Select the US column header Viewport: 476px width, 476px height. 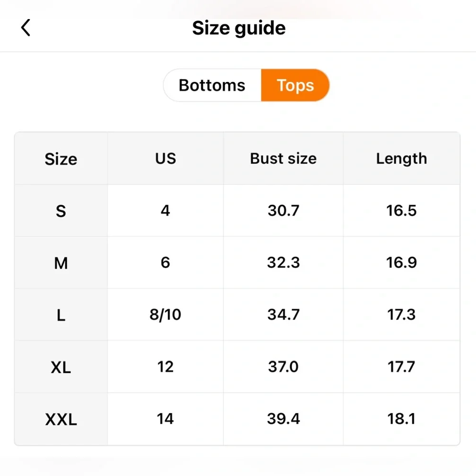point(166,158)
